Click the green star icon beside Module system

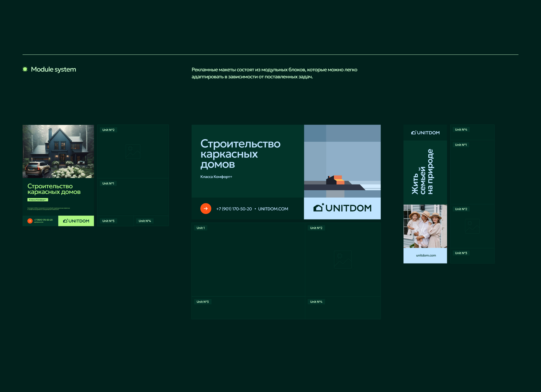25,69
